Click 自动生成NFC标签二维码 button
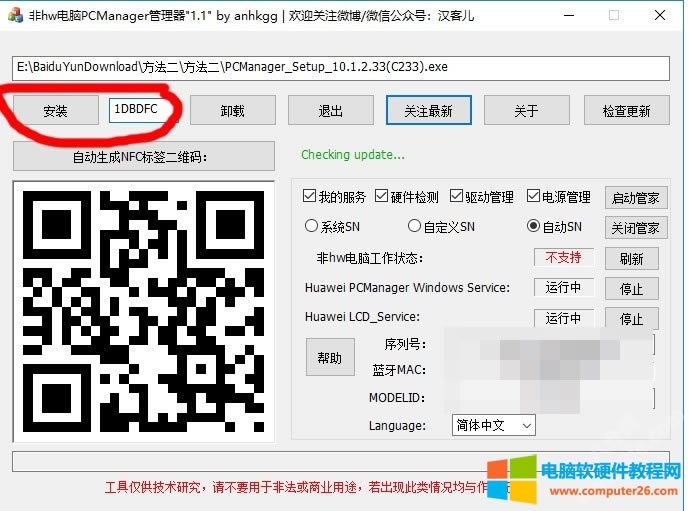 click(144, 156)
